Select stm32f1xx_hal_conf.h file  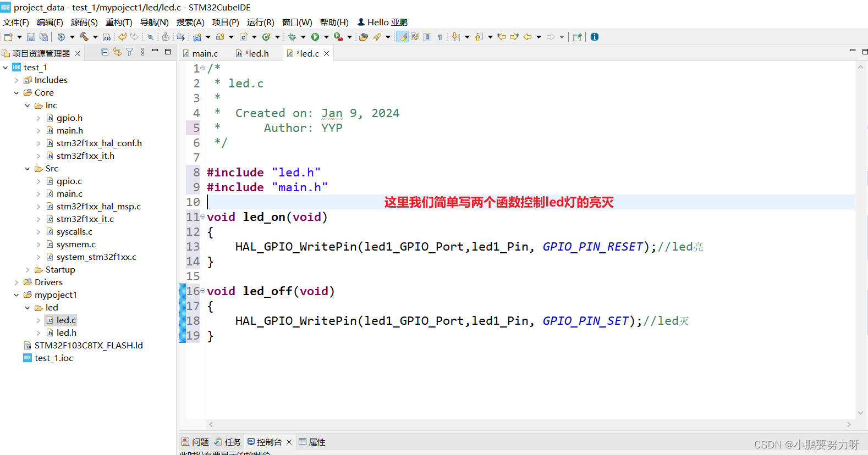99,143
